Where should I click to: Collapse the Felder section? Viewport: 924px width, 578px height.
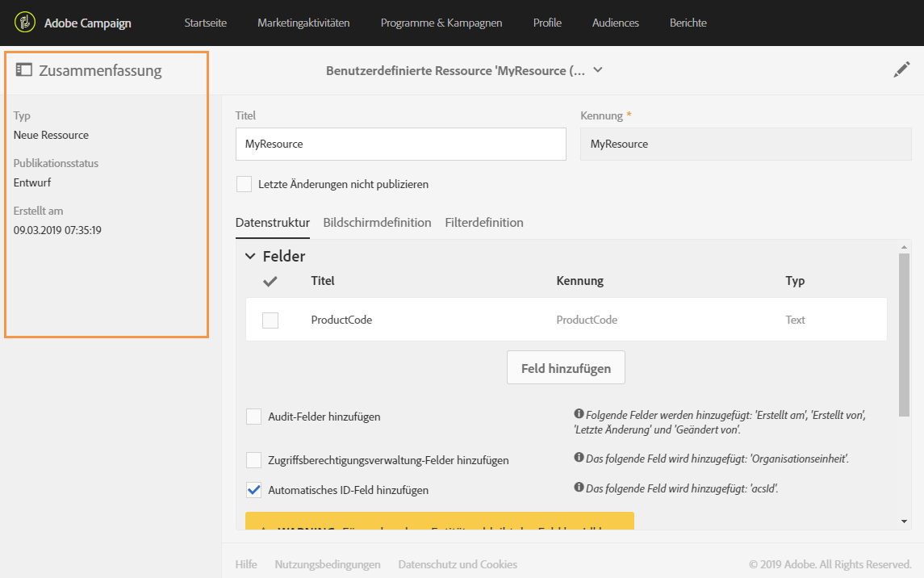tap(250, 257)
